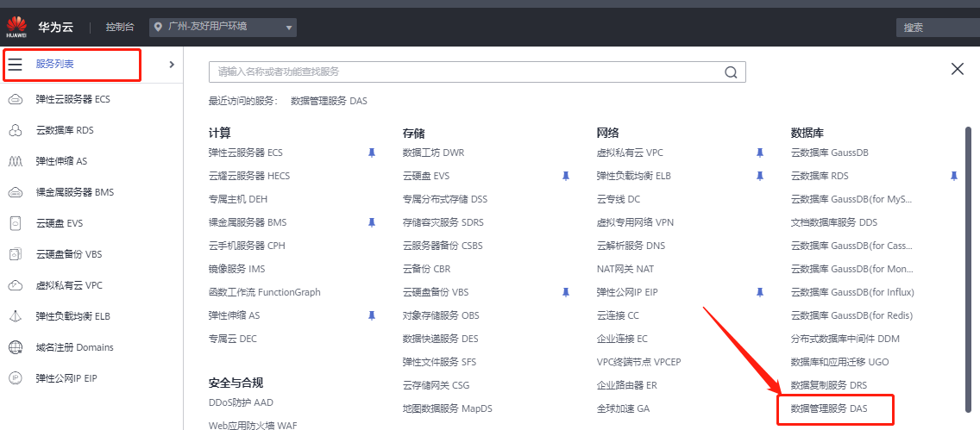Open 虚拟专用网络 VPN service
The height and width of the screenshot is (430, 980).
pyautogui.click(x=635, y=222)
